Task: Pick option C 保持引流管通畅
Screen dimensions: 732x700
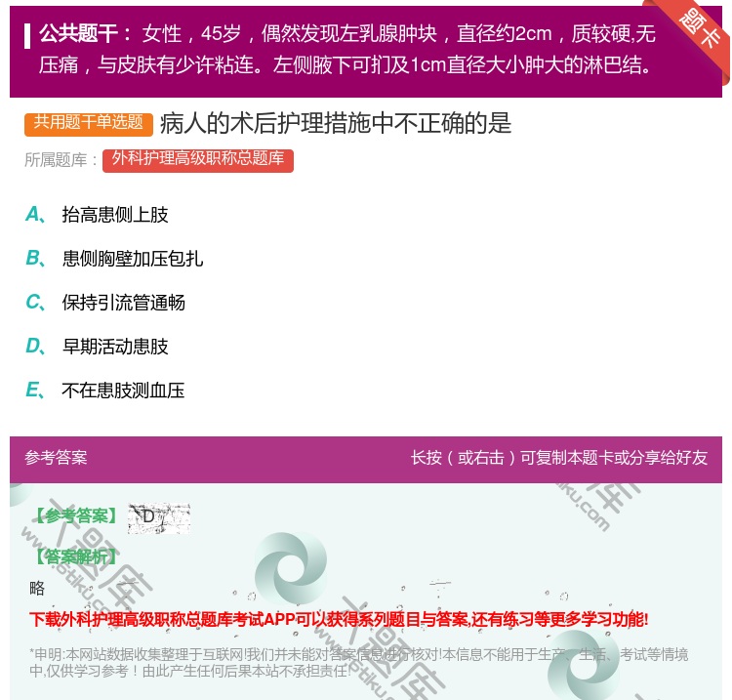Action: (x=123, y=303)
